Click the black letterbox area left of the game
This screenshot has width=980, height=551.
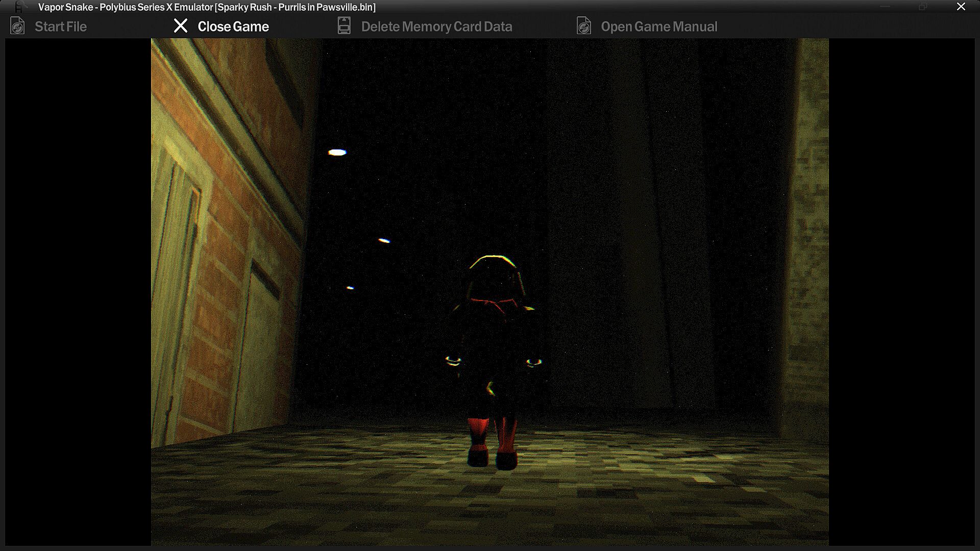pyautogui.click(x=78, y=291)
